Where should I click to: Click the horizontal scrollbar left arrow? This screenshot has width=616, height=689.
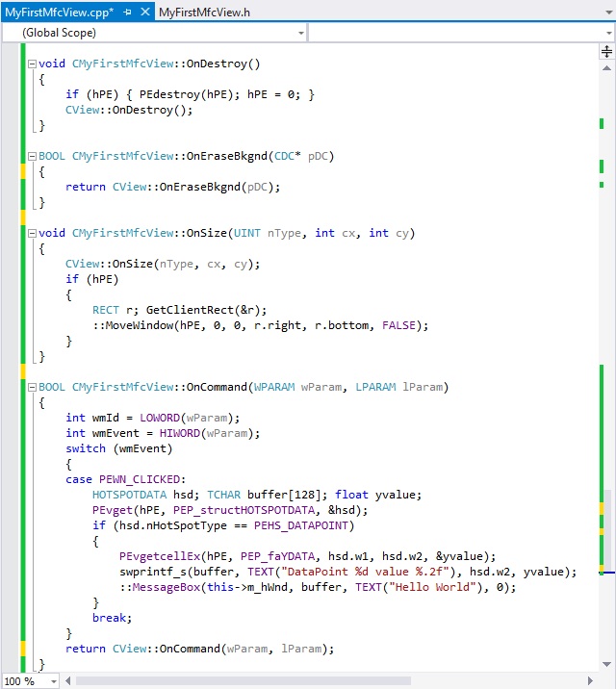[68, 681]
